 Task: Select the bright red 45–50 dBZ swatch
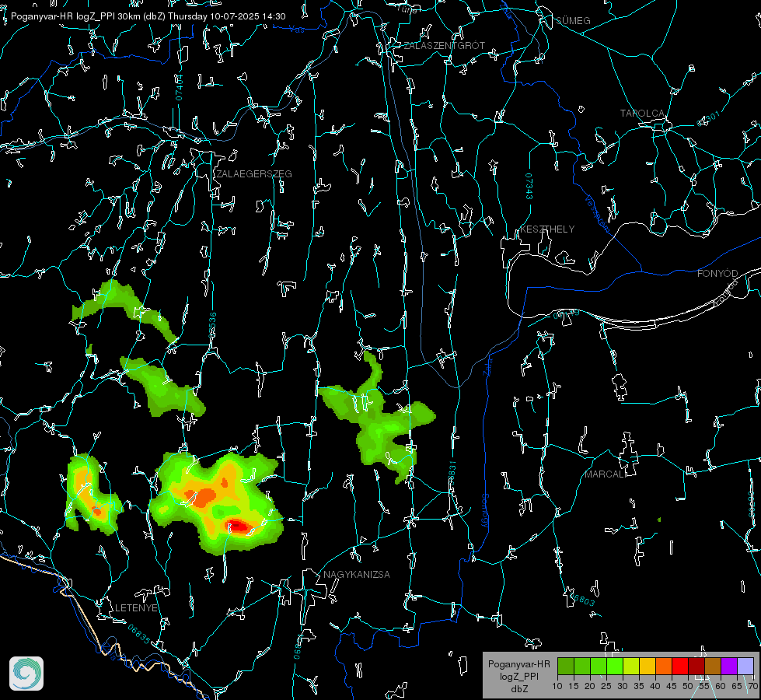tap(680, 666)
